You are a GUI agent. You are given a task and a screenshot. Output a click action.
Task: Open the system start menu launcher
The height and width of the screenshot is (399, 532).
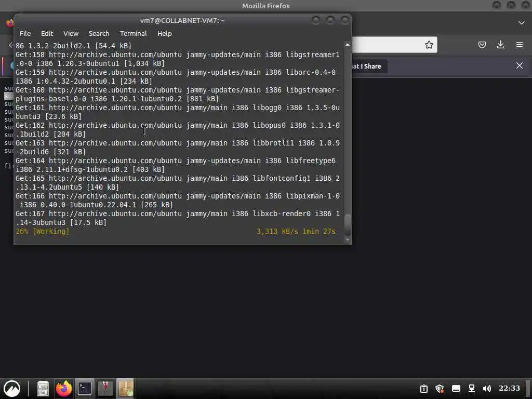click(11, 389)
